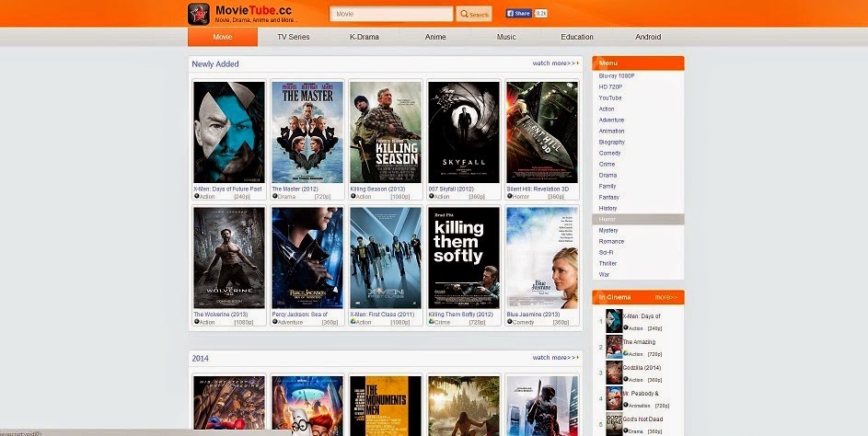Click the MovieTube.cc star logo icon

pyautogui.click(x=198, y=14)
